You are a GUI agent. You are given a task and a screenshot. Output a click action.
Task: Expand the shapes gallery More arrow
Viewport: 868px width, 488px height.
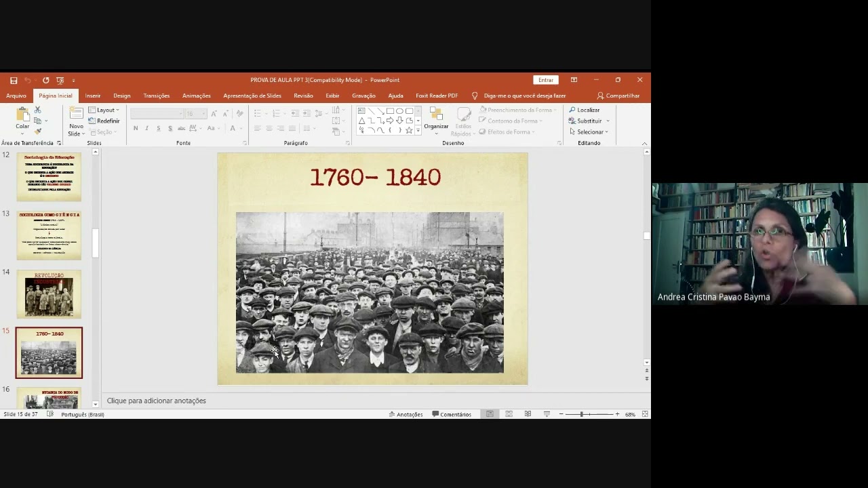point(418,131)
